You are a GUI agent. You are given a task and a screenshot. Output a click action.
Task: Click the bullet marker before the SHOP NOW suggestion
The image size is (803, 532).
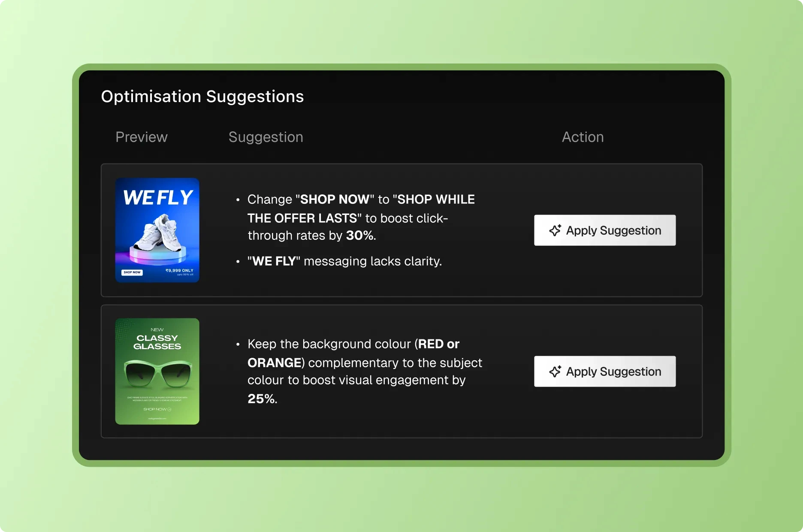[238, 200]
